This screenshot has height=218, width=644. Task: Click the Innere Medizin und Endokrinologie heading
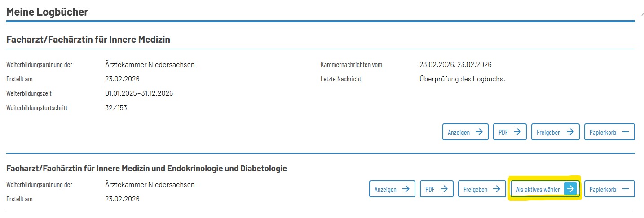[x=146, y=169]
